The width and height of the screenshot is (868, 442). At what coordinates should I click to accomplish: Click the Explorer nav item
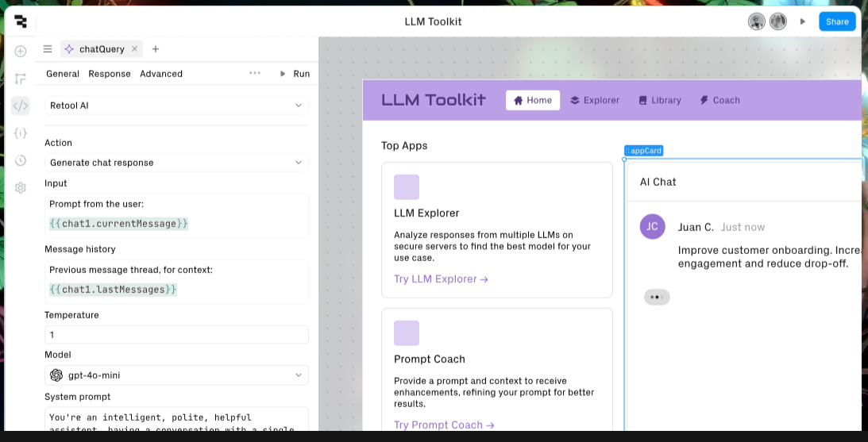coord(595,100)
